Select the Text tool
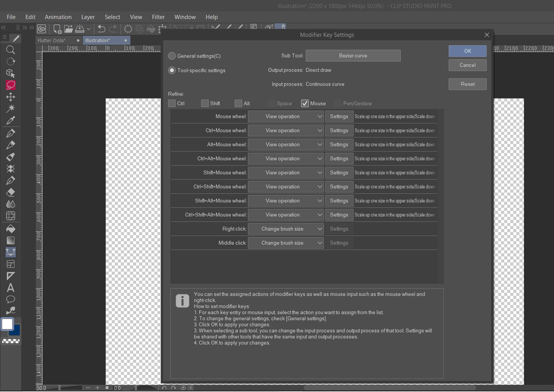The image size is (554, 392). coord(10,288)
